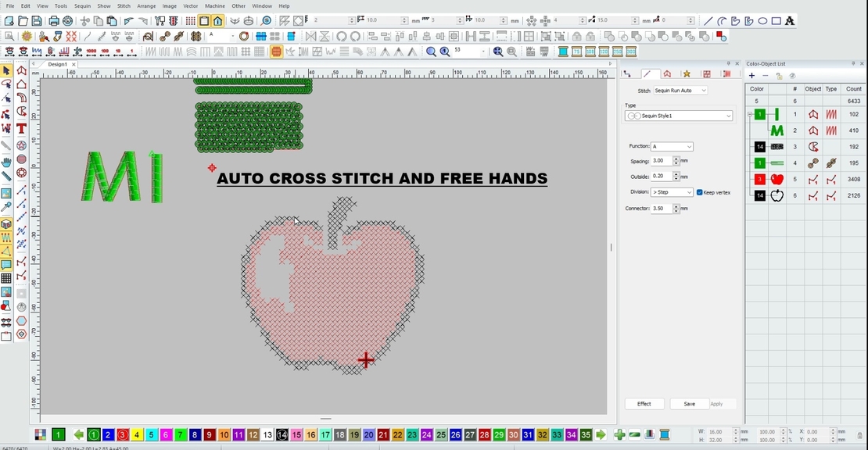Viewport: 868px width, 450px height.
Task: Open the Sequin Style1 dropdown
Action: click(x=678, y=116)
